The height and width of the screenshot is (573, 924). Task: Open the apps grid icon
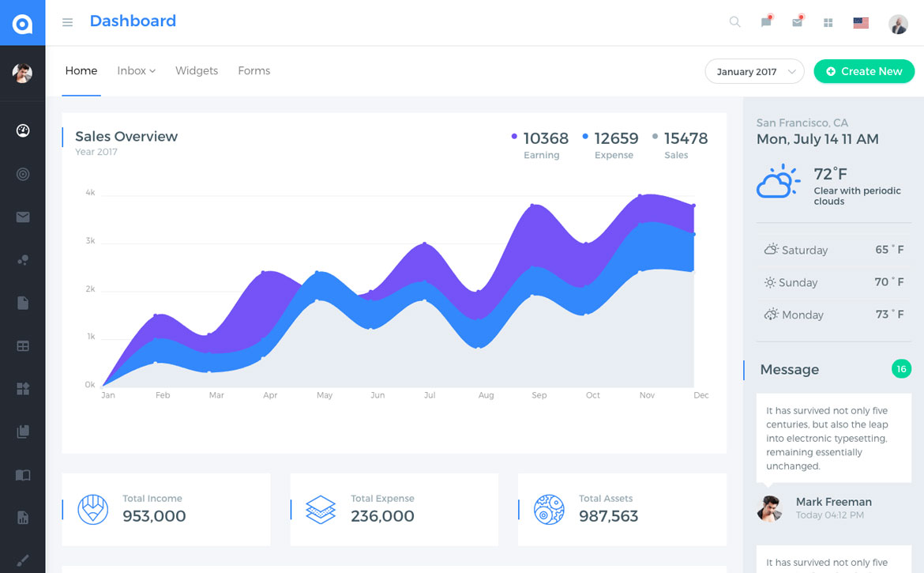[x=828, y=23]
